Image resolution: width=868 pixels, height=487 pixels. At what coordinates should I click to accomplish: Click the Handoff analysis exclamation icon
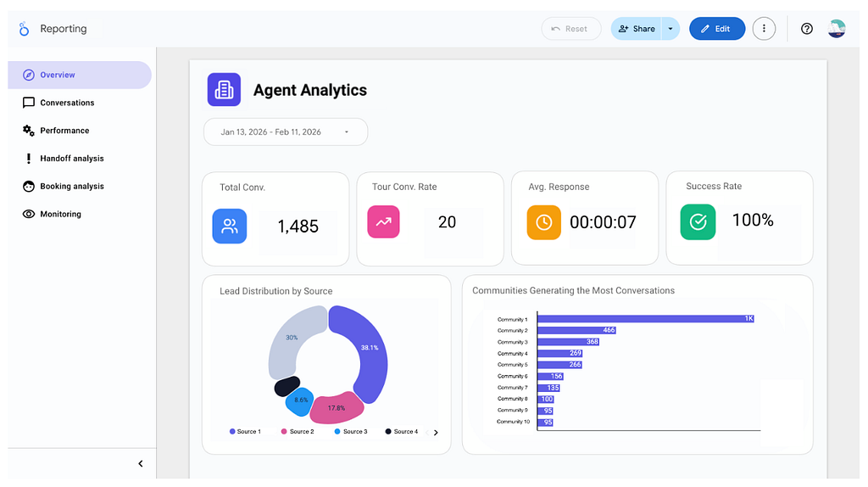[28, 159]
